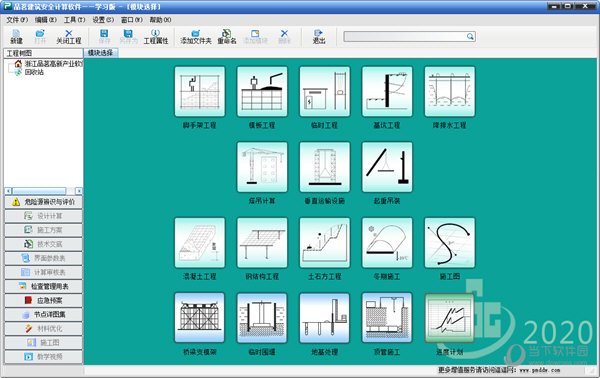Open the 临时围堰 cofferdam module
Image resolution: width=600 pixels, height=378 pixels.
click(262, 318)
